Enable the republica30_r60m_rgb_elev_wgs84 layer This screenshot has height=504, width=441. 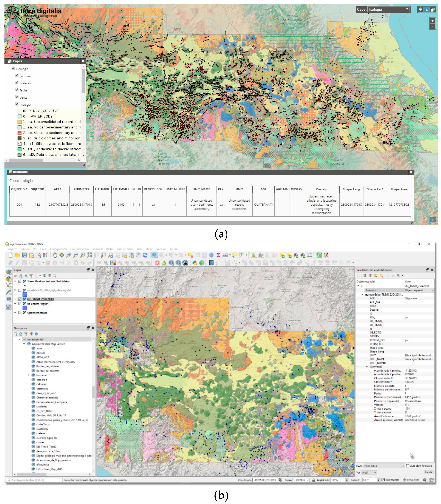pos(20,290)
